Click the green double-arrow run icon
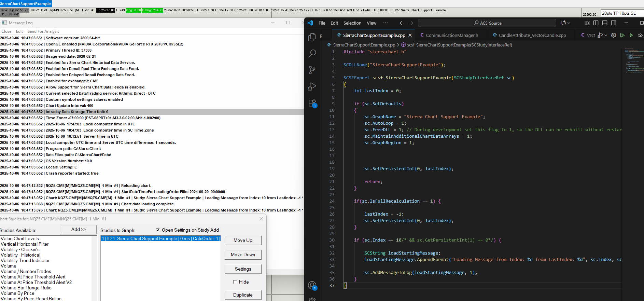This screenshot has width=644, height=301. click(622, 35)
